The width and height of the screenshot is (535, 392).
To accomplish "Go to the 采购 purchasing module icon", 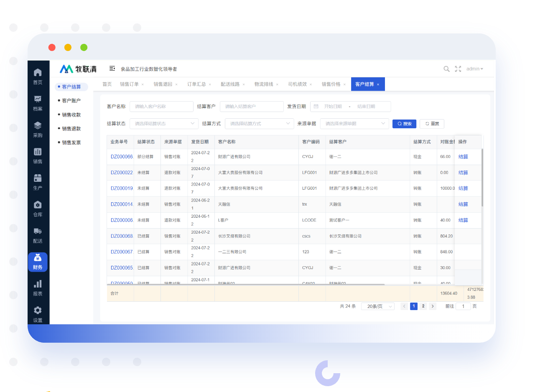I will (38, 125).
